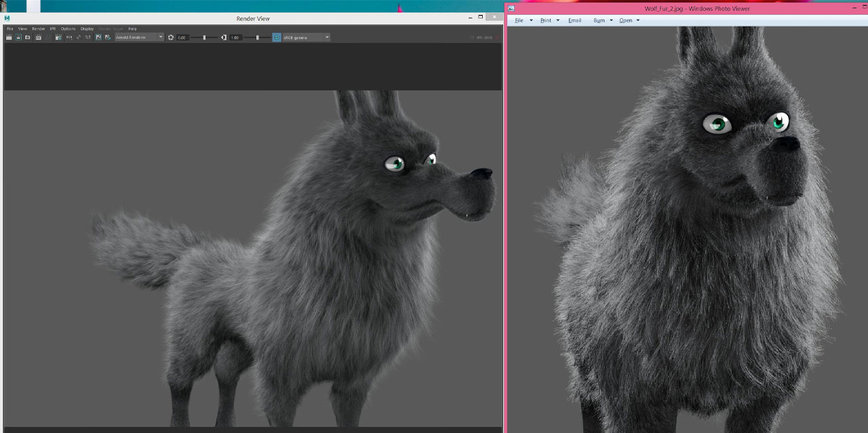
Task: Click Burn in Windows Photo Viewer
Action: coord(599,20)
